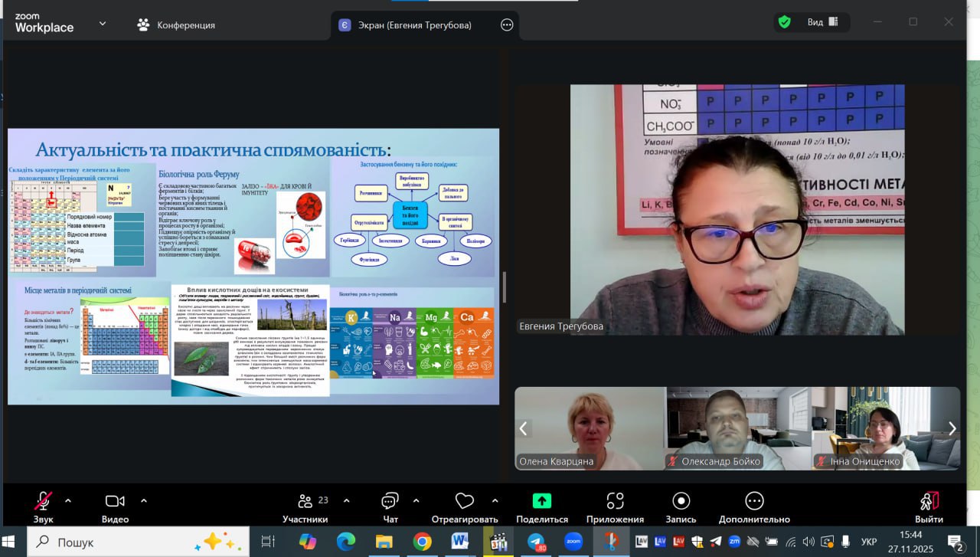Start recording with the Запись icon
980x557 pixels.
[x=681, y=501]
